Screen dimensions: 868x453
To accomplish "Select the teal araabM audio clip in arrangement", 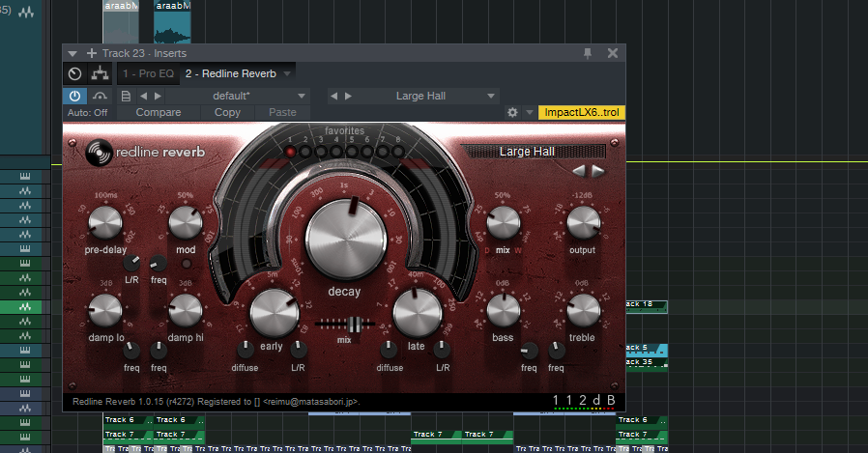I will tap(172, 21).
